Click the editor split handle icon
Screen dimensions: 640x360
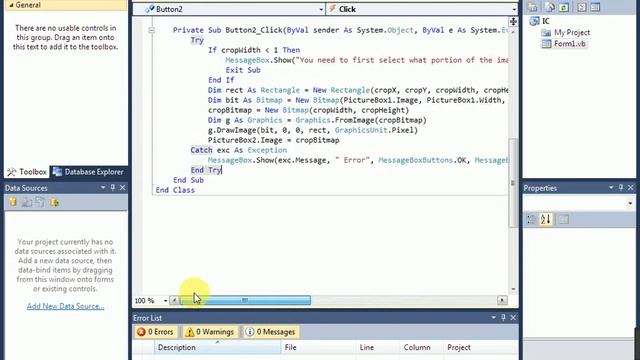pyautogui.click(x=513, y=21)
